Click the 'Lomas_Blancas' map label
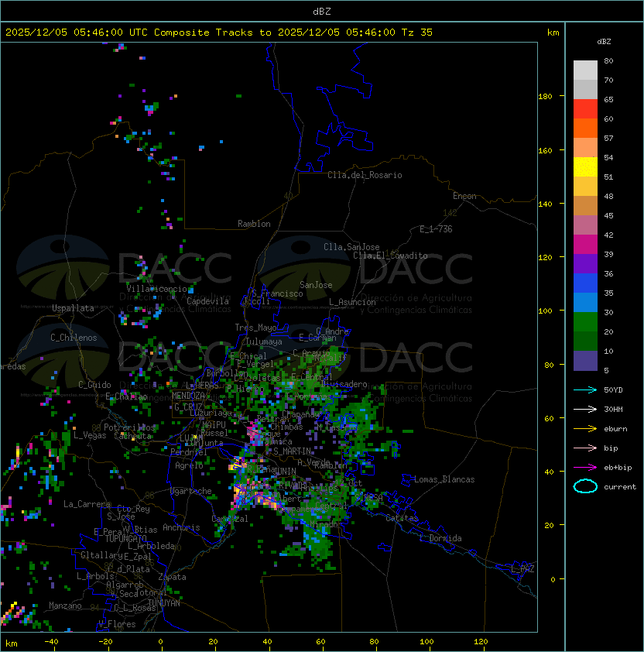This screenshot has width=644, height=652. pos(444,479)
